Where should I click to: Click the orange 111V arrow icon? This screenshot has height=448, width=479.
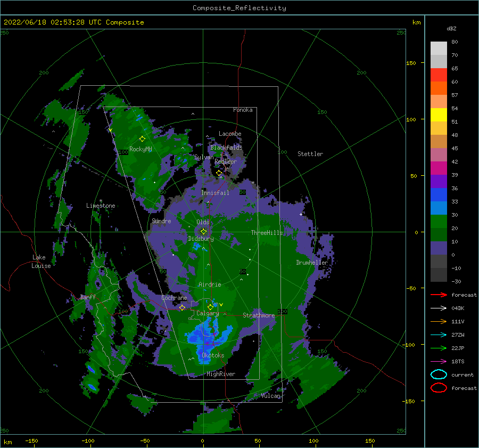click(x=439, y=321)
